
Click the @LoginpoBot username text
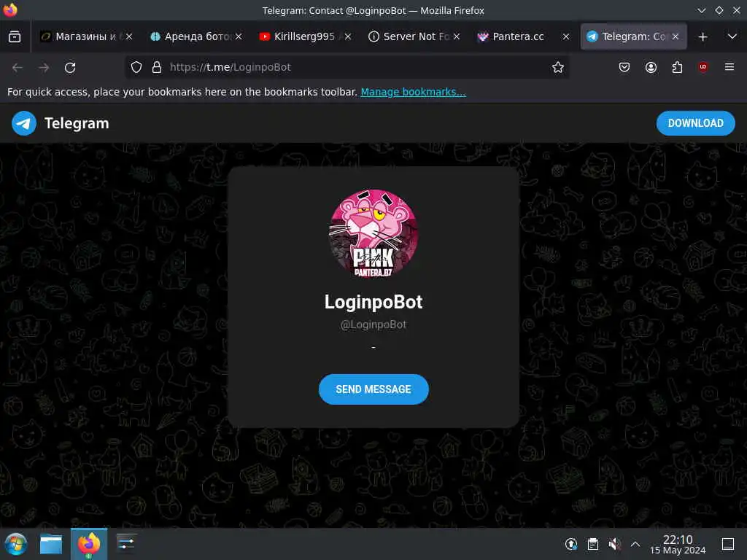point(373,324)
